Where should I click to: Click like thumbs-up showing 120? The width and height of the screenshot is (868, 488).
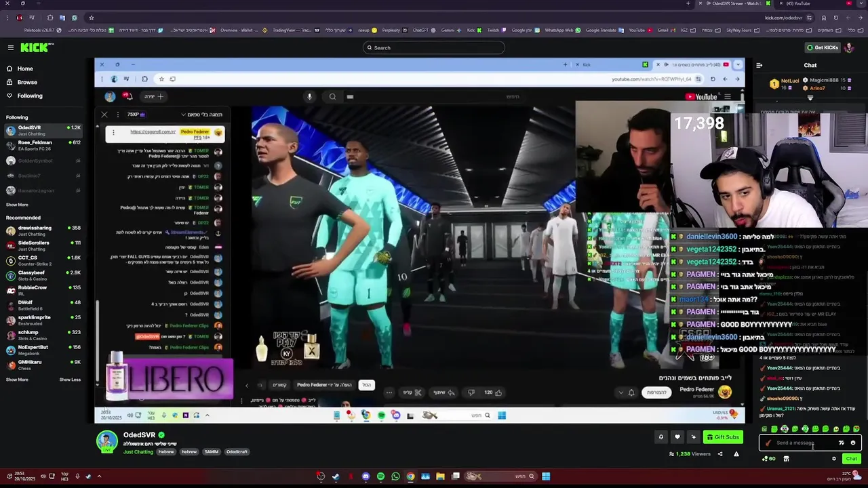pos(493,392)
